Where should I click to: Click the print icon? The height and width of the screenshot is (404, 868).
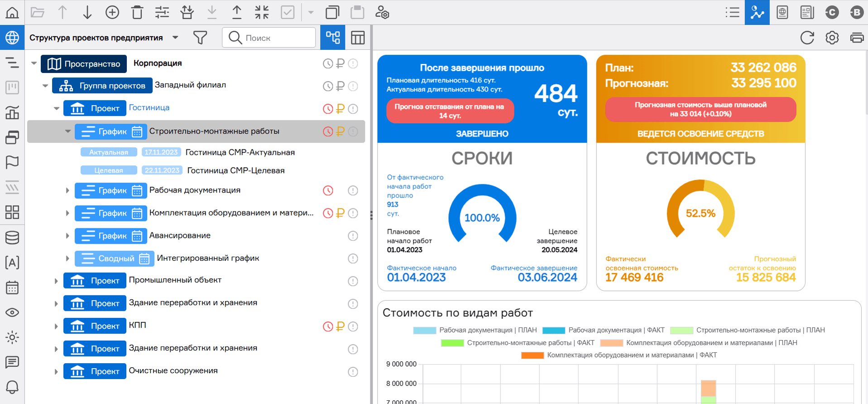857,38
